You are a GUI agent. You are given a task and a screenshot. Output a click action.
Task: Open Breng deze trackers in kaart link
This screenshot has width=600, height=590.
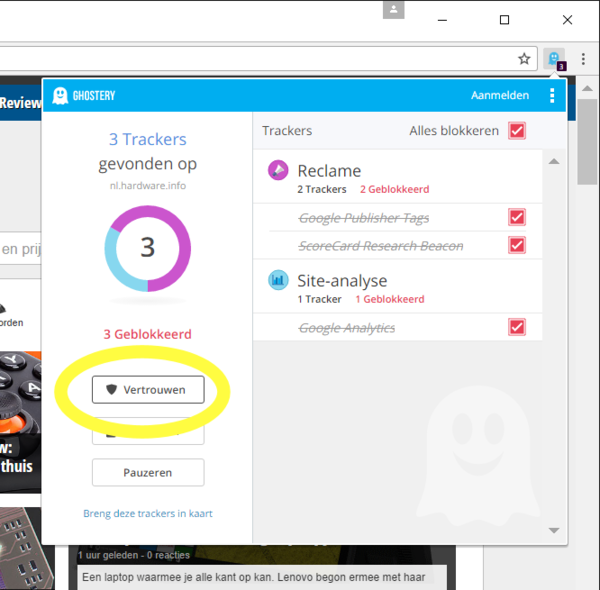148,513
